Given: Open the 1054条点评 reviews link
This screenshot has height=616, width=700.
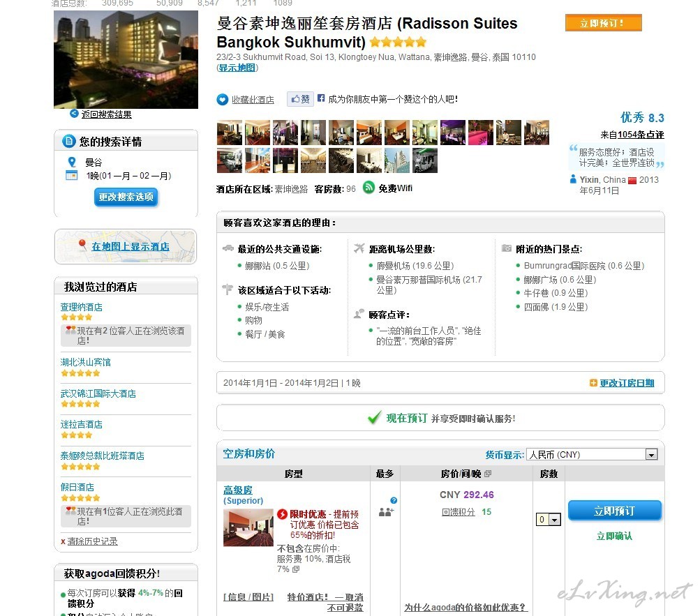Looking at the screenshot, I should (641, 135).
